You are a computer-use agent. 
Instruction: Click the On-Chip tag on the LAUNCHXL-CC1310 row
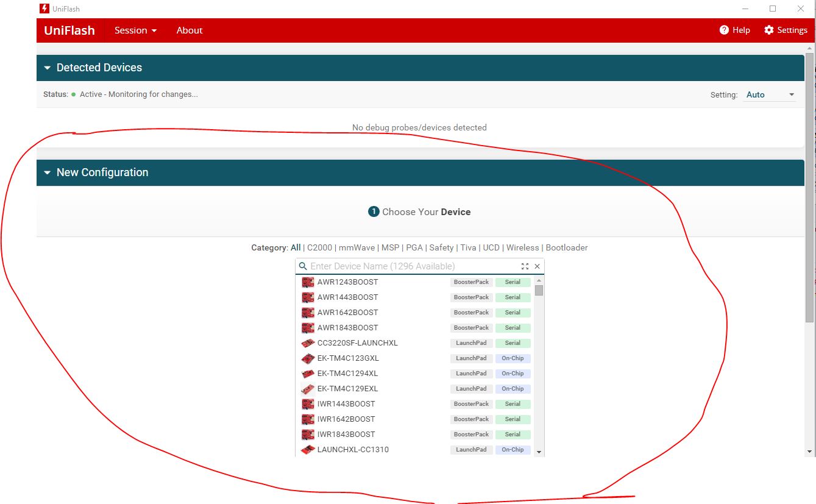pyautogui.click(x=513, y=450)
